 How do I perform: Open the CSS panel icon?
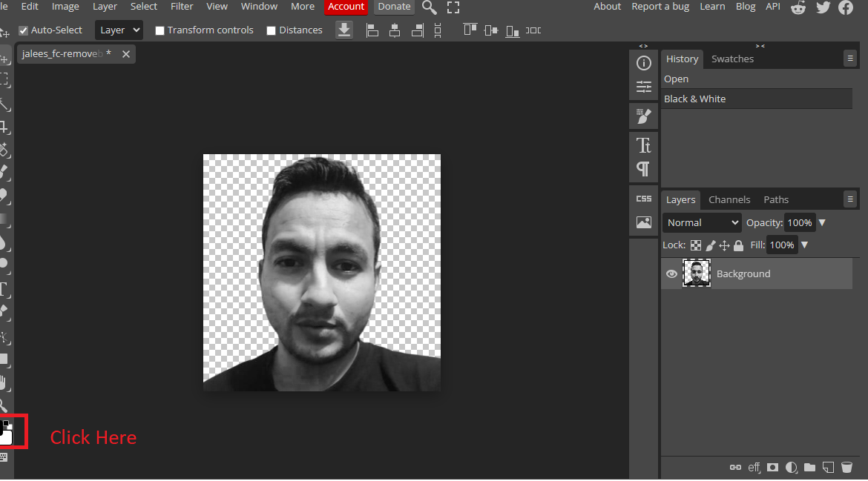[x=643, y=199]
